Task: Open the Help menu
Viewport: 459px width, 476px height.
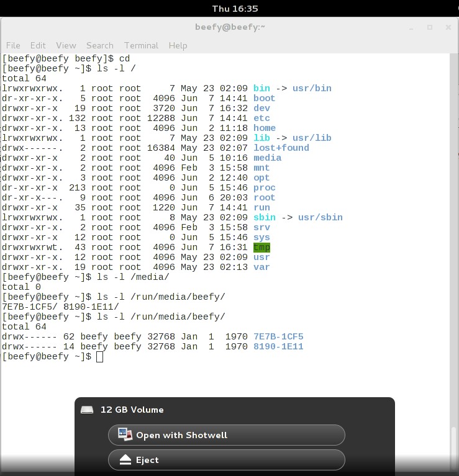Action: click(x=178, y=45)
